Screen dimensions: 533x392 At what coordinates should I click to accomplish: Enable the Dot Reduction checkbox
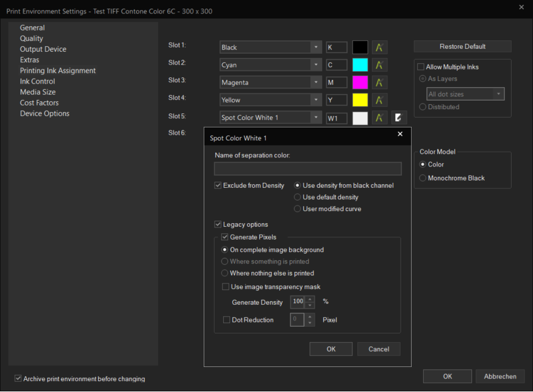click(x=226, y=320)
